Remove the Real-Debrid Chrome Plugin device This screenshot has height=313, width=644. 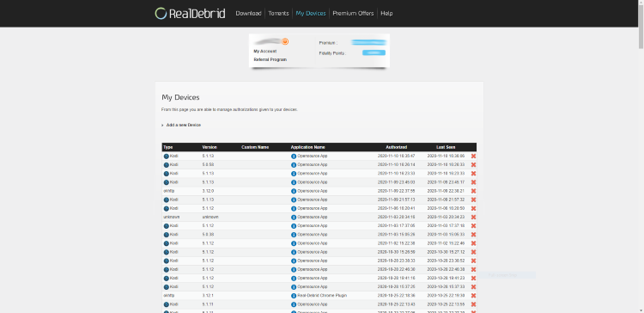coord(473,296)
